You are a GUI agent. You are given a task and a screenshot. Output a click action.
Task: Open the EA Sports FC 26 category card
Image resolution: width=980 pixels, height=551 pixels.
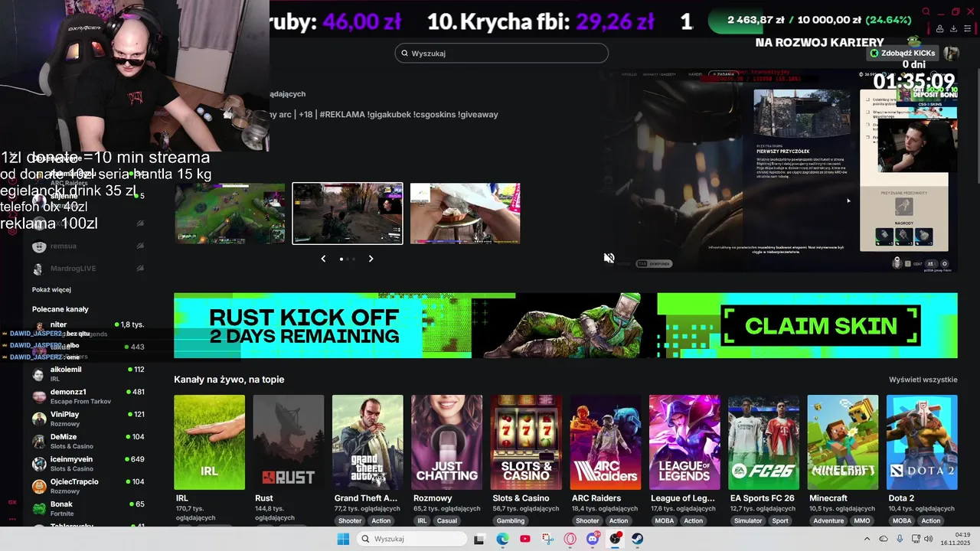[764, 442]
